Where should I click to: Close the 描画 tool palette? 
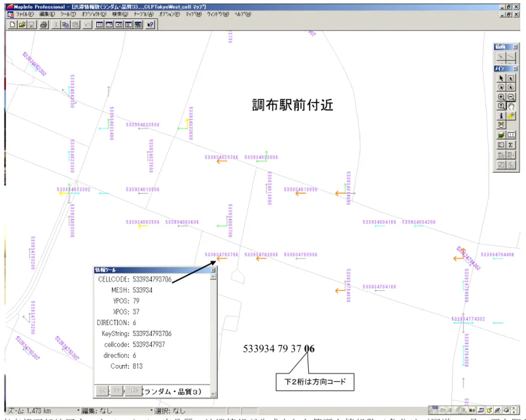(516, 47)
